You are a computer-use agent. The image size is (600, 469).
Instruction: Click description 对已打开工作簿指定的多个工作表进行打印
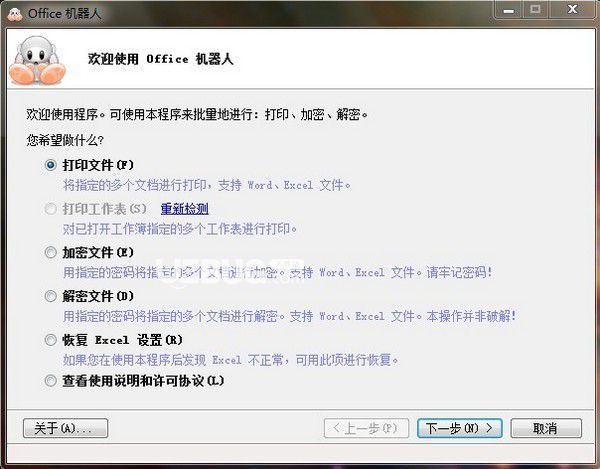point(180,229)
